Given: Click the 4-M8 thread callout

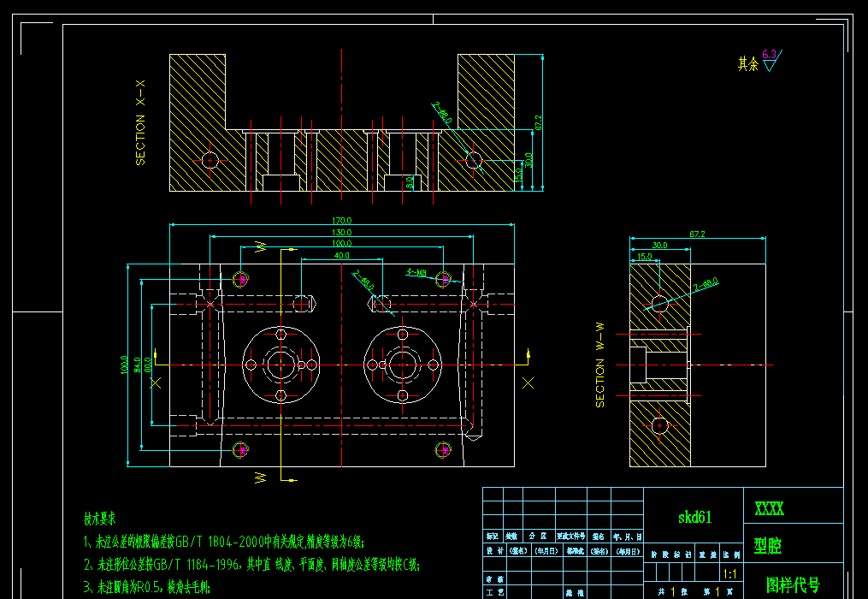Looking at the screenshot, I should [x=416, y=272].
